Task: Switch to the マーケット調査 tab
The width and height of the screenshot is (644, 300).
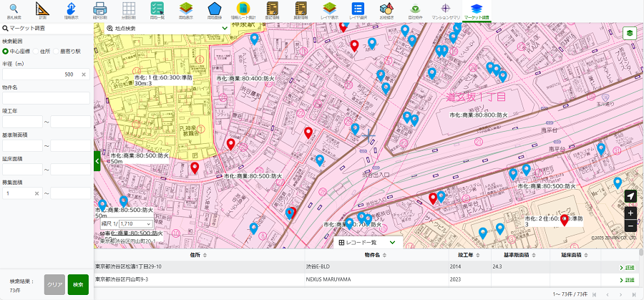Action: click(477, 10)
